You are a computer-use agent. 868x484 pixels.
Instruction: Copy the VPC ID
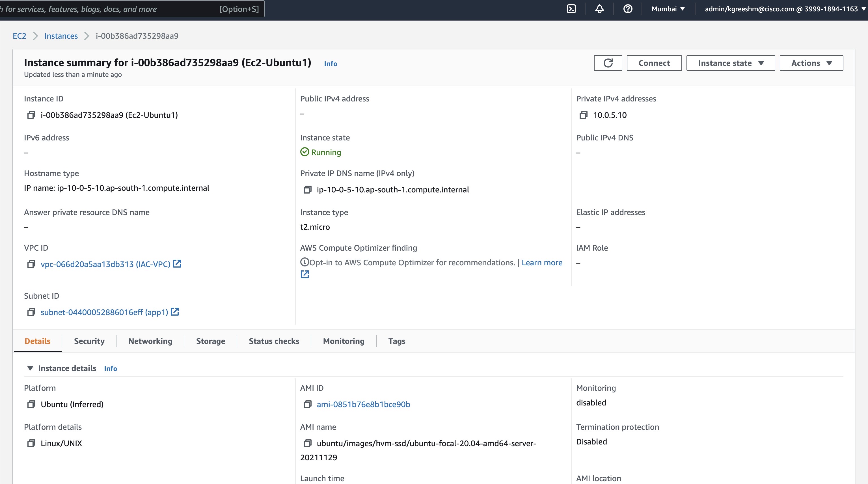31,264
